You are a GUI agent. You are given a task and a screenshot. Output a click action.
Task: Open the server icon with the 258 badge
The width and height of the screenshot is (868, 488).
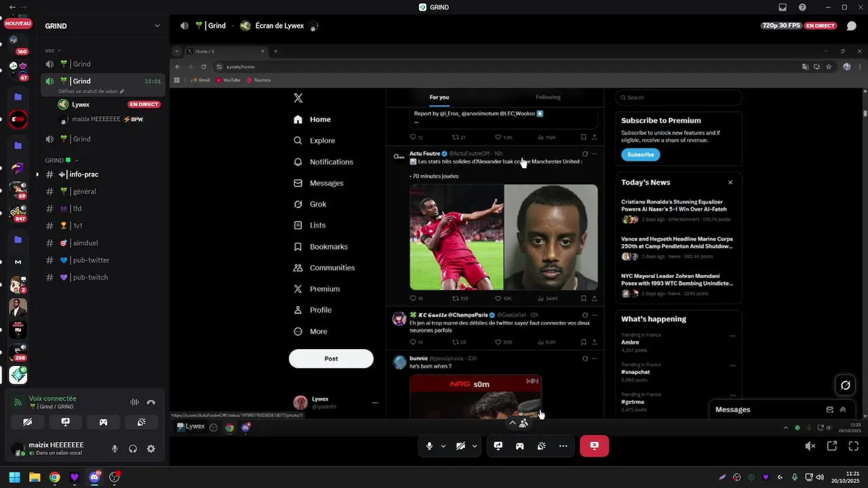(18, 352)
